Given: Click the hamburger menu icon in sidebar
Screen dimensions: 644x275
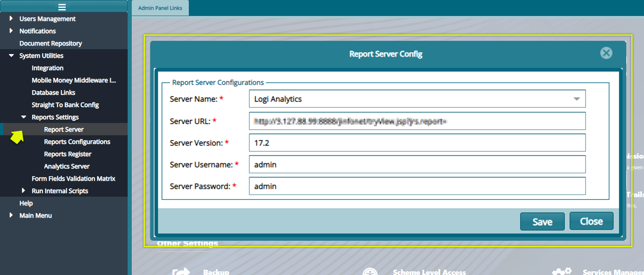Looking at the screenshot, I should click(x=62, y=7).
